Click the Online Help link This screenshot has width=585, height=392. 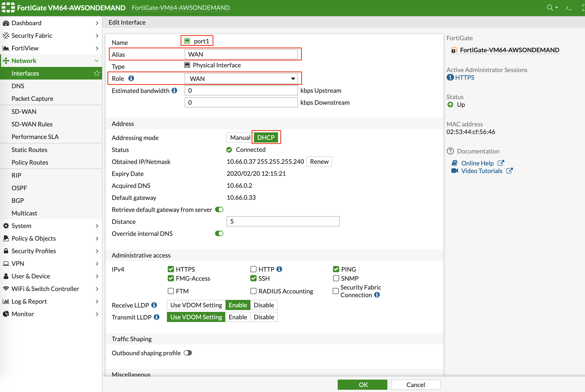477,162
